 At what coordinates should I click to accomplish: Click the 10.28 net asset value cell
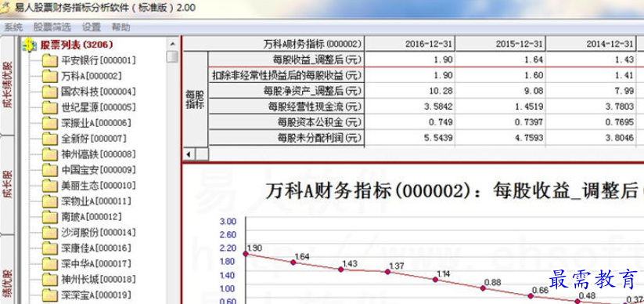[410, 91]
